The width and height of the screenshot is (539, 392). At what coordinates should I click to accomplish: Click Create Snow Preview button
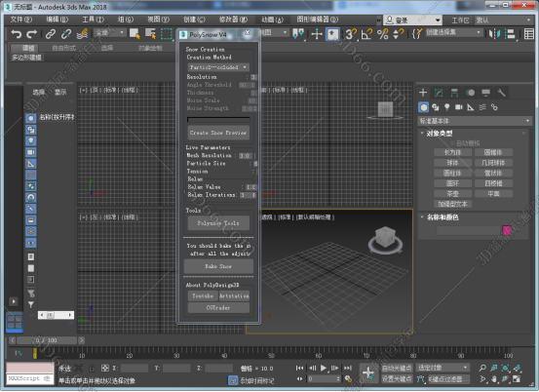coord(218,133)
